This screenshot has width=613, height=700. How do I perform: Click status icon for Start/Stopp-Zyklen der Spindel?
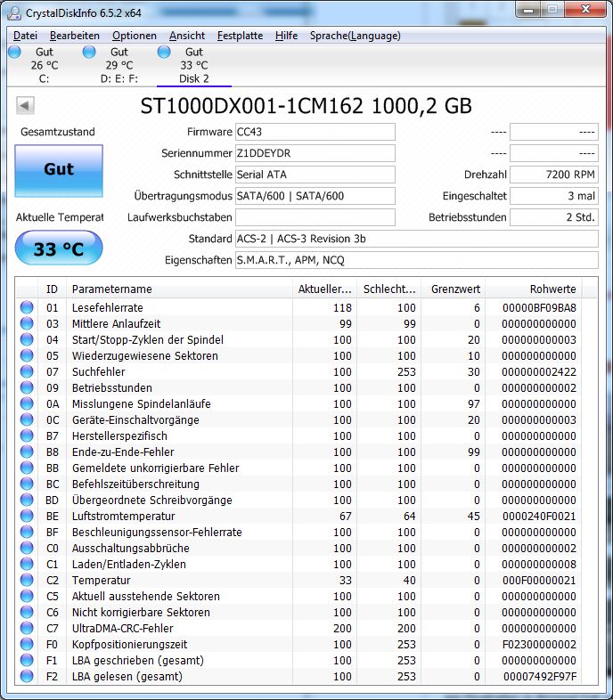(x=27, y=339)
